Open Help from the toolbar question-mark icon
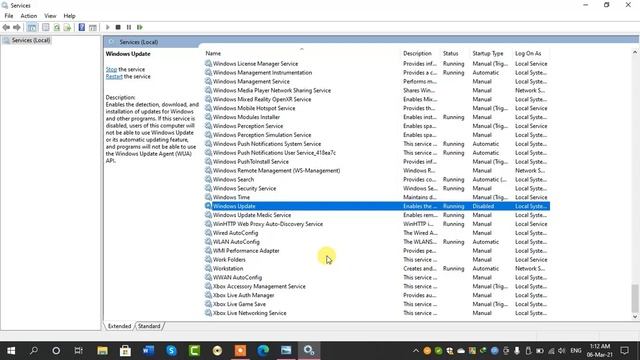This screenshot has height=360, width=640. pyautogui.click(x=82, y=27)
